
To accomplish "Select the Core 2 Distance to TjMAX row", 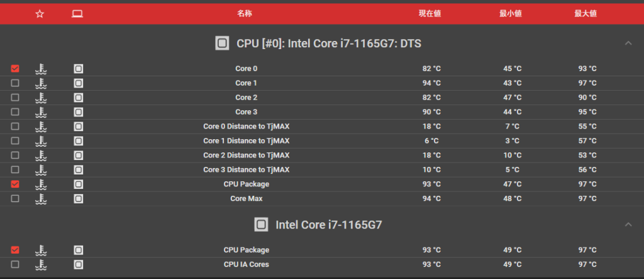I will 246,156.
